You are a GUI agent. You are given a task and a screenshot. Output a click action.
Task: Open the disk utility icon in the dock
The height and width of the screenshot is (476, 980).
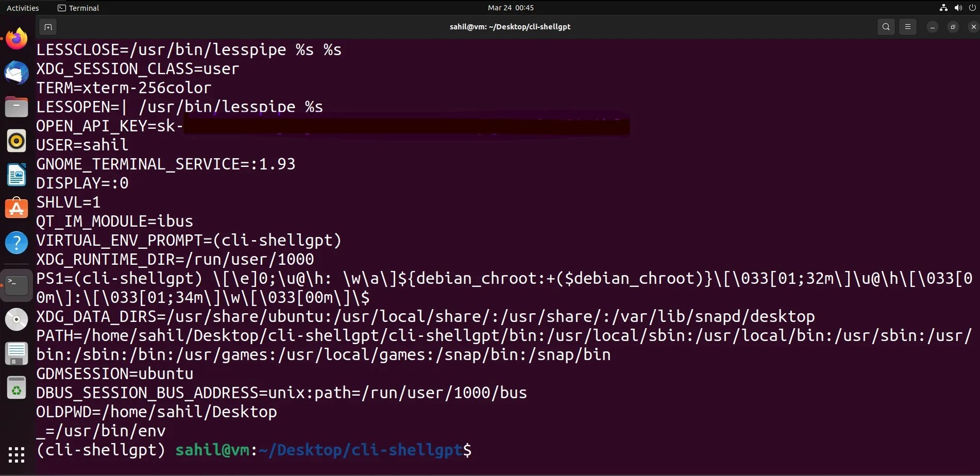(16, 319)
